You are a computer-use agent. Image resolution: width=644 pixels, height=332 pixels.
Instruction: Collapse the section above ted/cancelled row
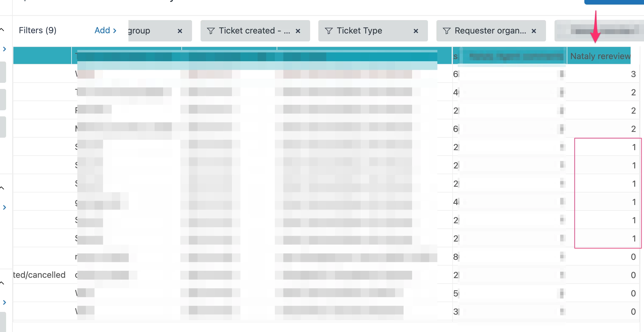[2, 283]
